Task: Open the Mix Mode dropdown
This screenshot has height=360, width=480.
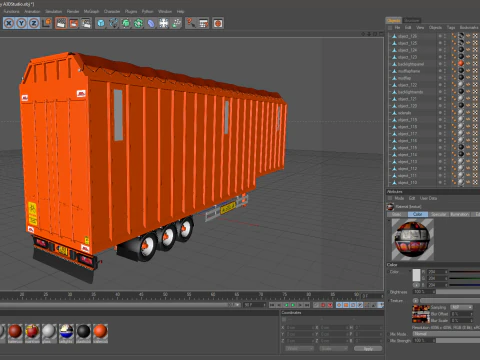Action: click(446, 334)
